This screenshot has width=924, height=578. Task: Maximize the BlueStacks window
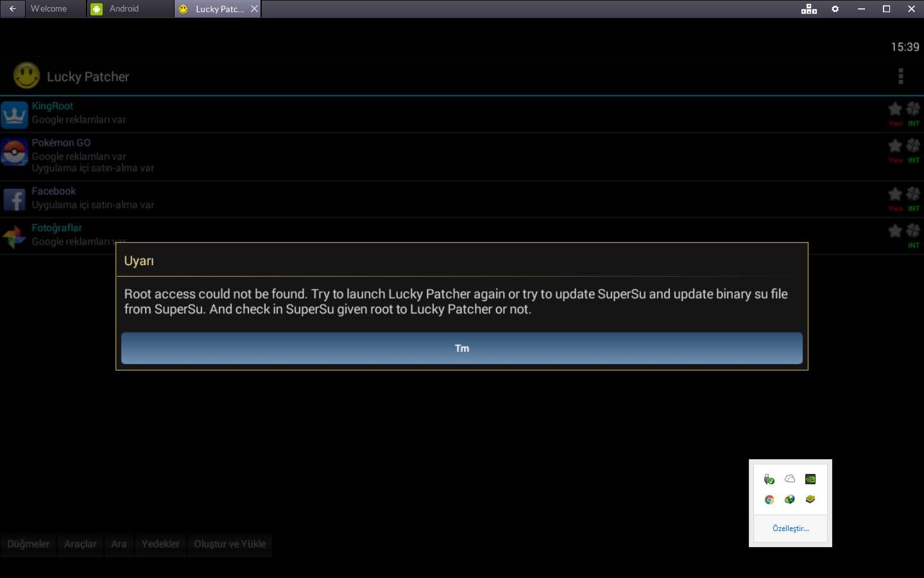tap(886, 9)
